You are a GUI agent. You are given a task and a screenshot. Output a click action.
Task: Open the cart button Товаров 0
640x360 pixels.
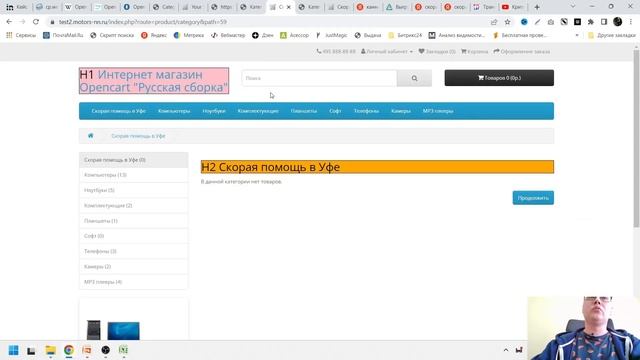pos(499,78)
